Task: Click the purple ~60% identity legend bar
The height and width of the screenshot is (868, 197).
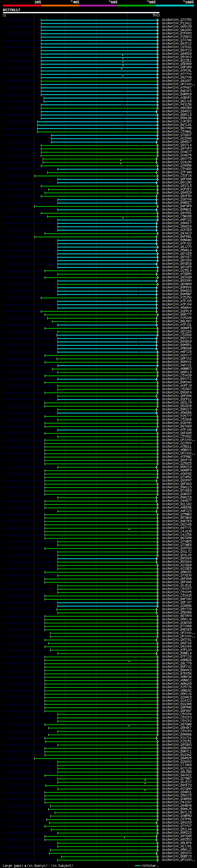Action: coord(98,6)
